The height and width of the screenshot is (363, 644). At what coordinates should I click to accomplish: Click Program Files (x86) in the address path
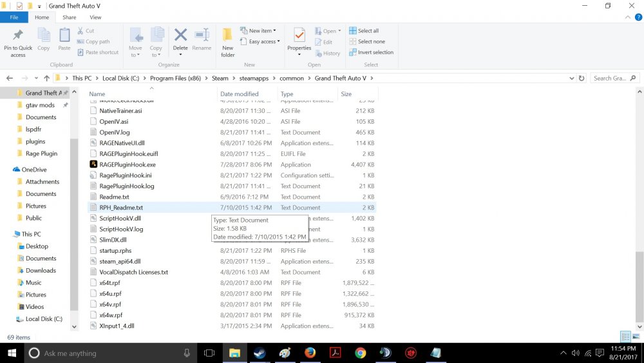[175, 78]
